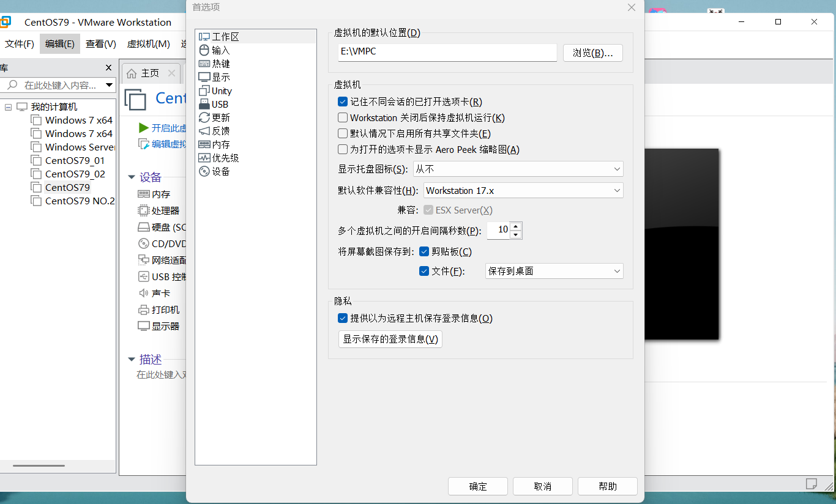Viewport: 836px width, 504px height.
Task: Click the 网络适配器 network icon in VM summary
Action: pos(144,260)
